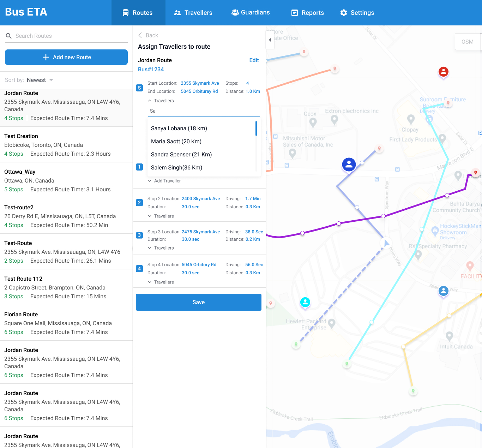Collapse the side panel with arrow handle
The image size is (482, 448).
point(270,40)
